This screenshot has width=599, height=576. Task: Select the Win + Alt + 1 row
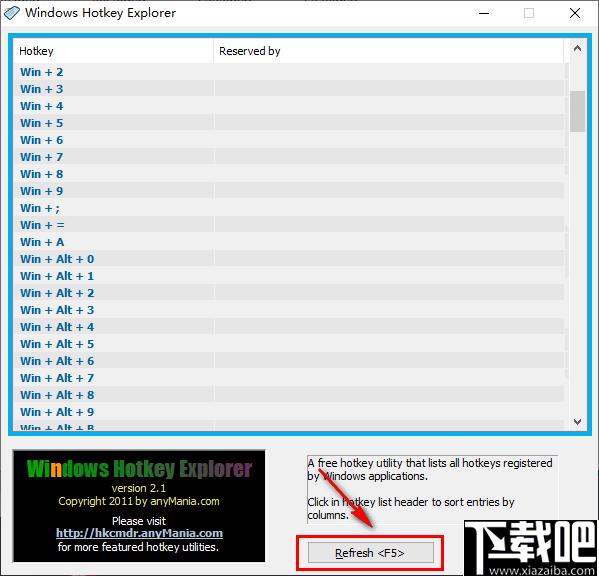click(x=288, y=276)
